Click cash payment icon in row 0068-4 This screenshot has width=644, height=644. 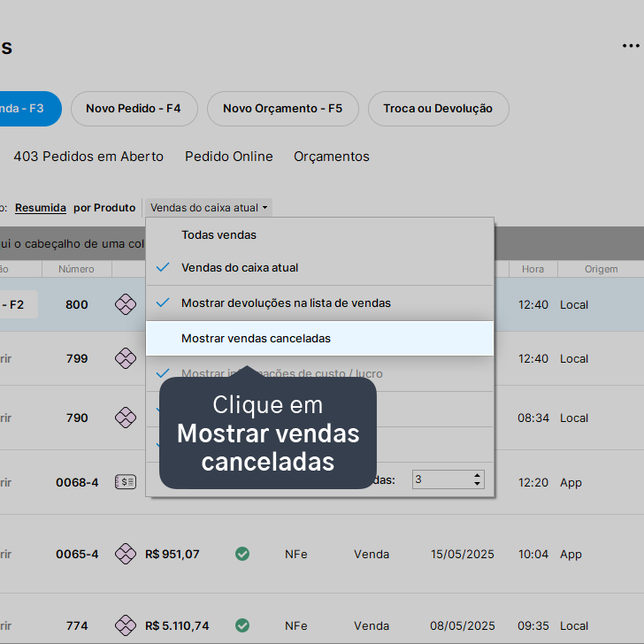pyautogui.click(x=126, y=482)
